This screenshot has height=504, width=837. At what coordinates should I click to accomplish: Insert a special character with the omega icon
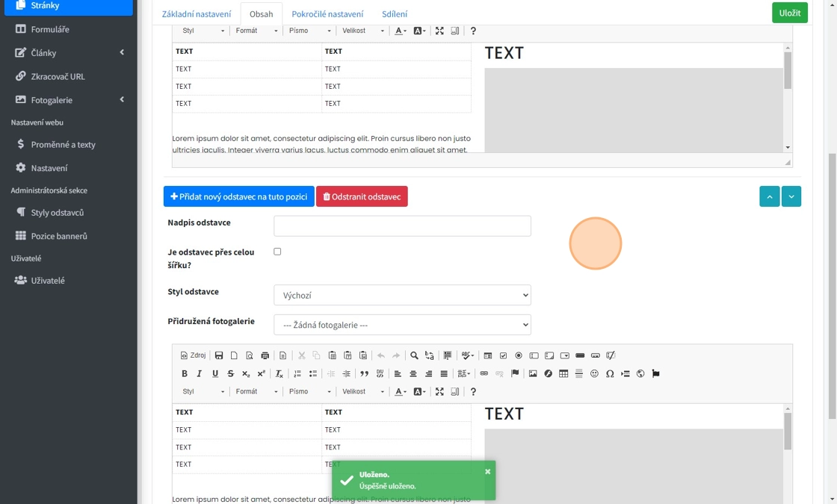pyautogui.click(x=610, y=373)
